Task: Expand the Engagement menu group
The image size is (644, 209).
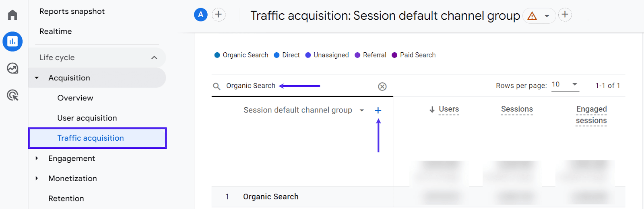Action: coord(37,158)
